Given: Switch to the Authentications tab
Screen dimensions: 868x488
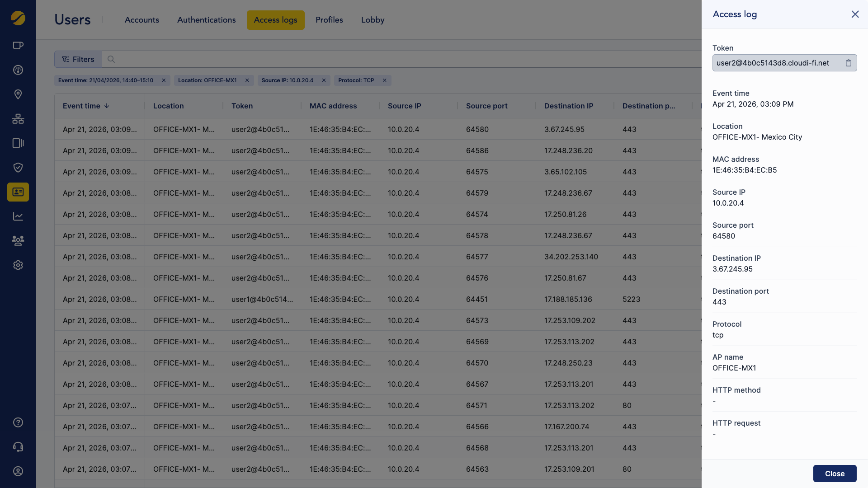Looking at the screenshot, I should (206, 20).
